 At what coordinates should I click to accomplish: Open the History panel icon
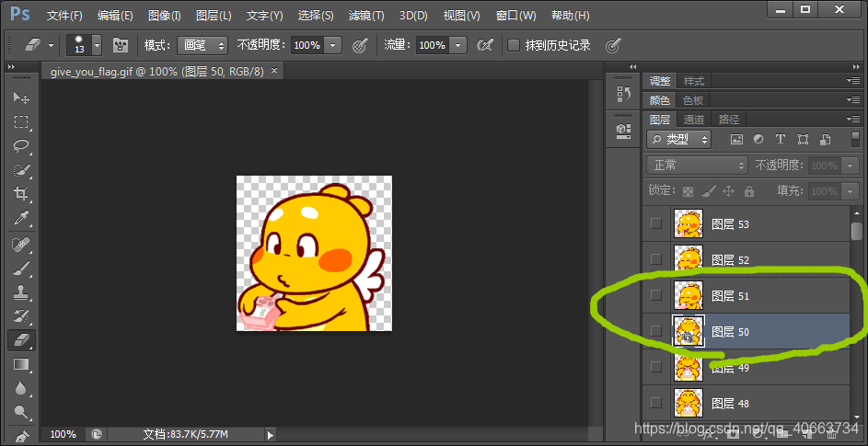click(x=623, y=94)
